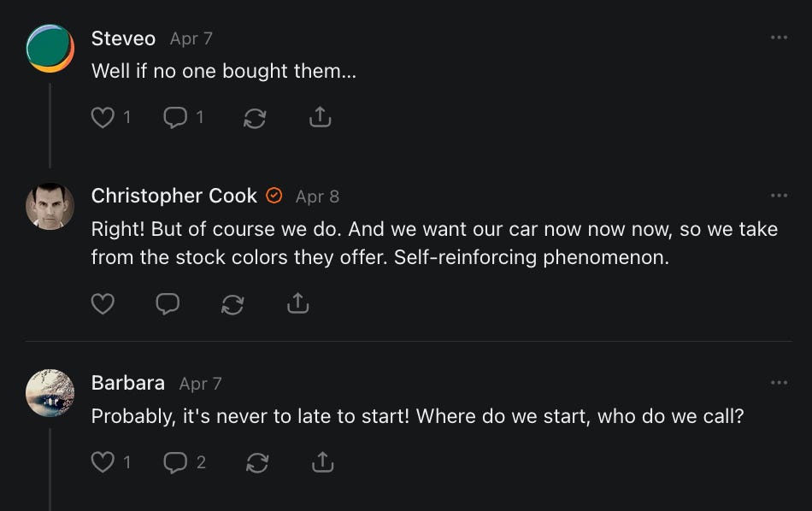Screen dimensions: 812x511
Task: Open more options for Barbara's comment
Action: tap(779, 383)
